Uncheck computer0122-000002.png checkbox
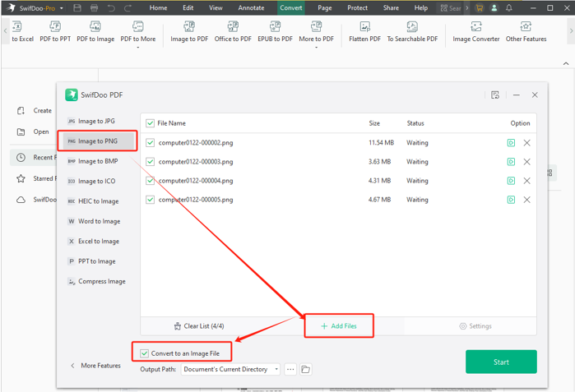575x392 pixels. (150, 142)
